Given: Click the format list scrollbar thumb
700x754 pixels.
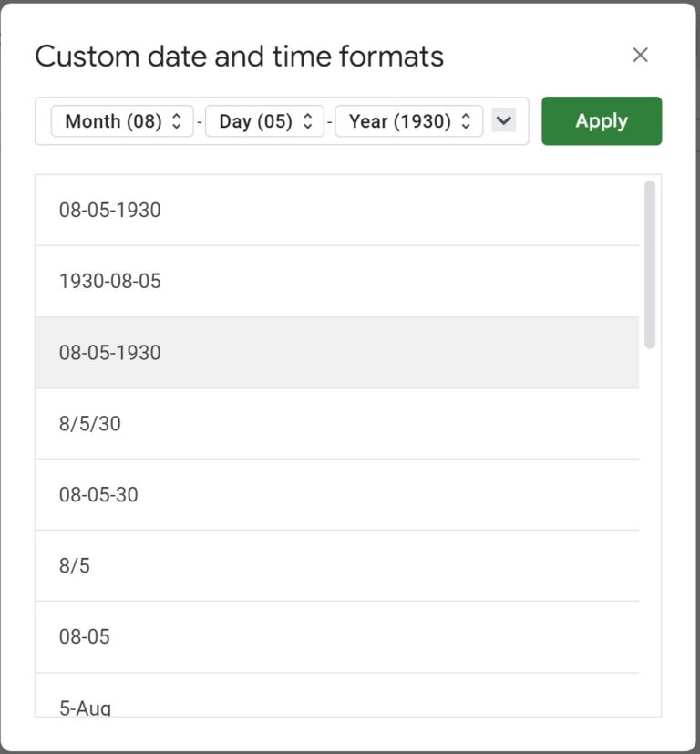Looking at the screenshot, I should pos(649,264).
